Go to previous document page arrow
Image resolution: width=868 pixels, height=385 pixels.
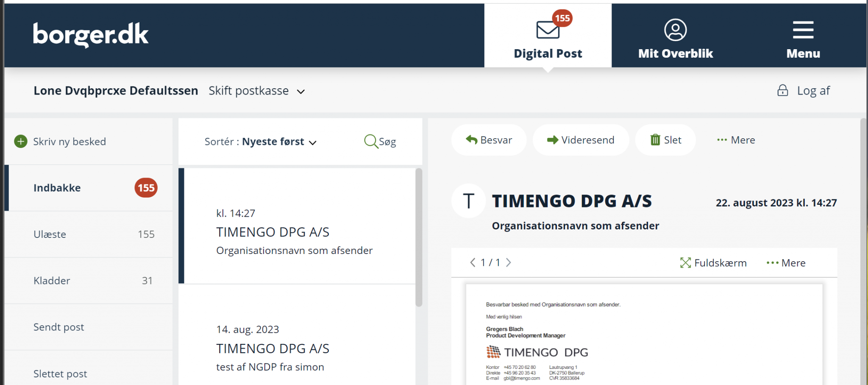click(473, 263)
